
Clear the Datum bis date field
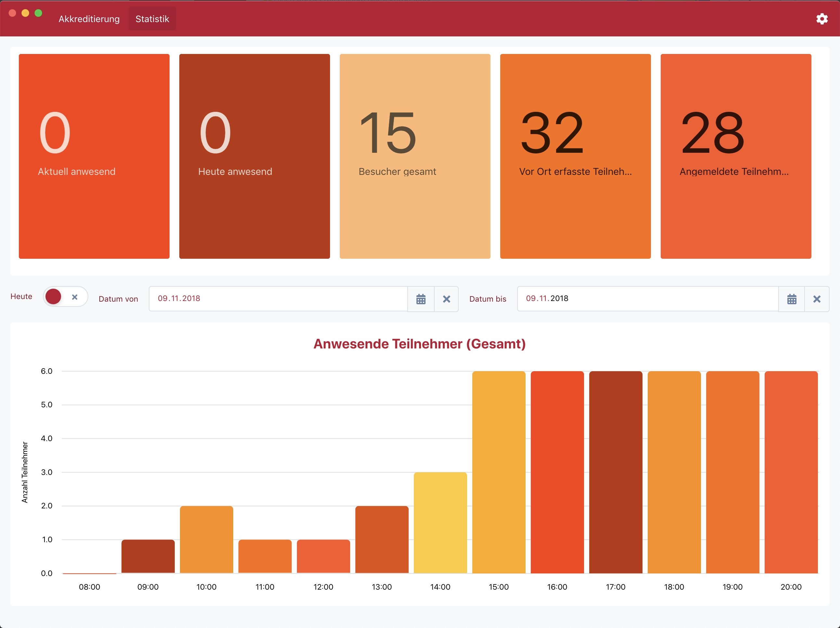pyautogui.click(x=817, y=299)
